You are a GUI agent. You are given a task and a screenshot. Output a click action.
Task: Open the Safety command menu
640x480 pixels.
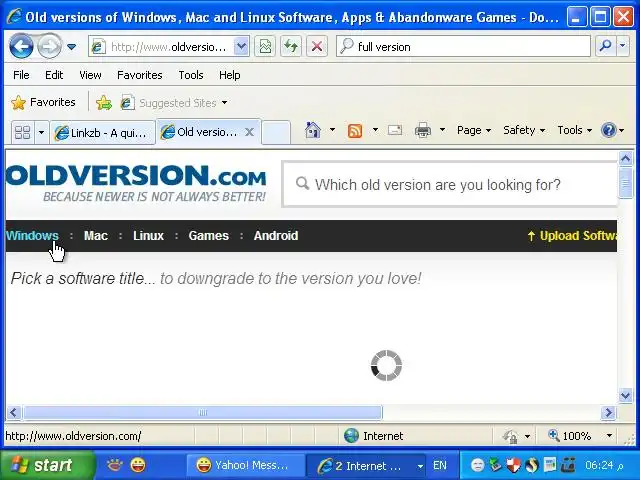(x=524, y=130)
